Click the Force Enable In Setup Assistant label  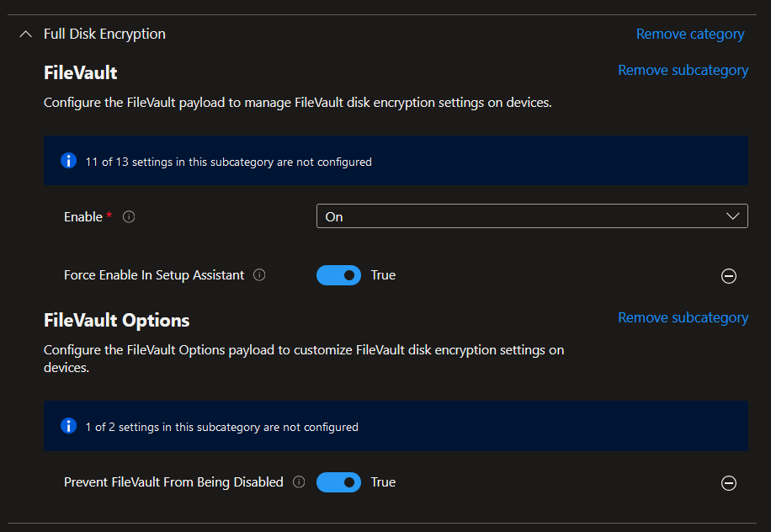click(x=154, y=275)
